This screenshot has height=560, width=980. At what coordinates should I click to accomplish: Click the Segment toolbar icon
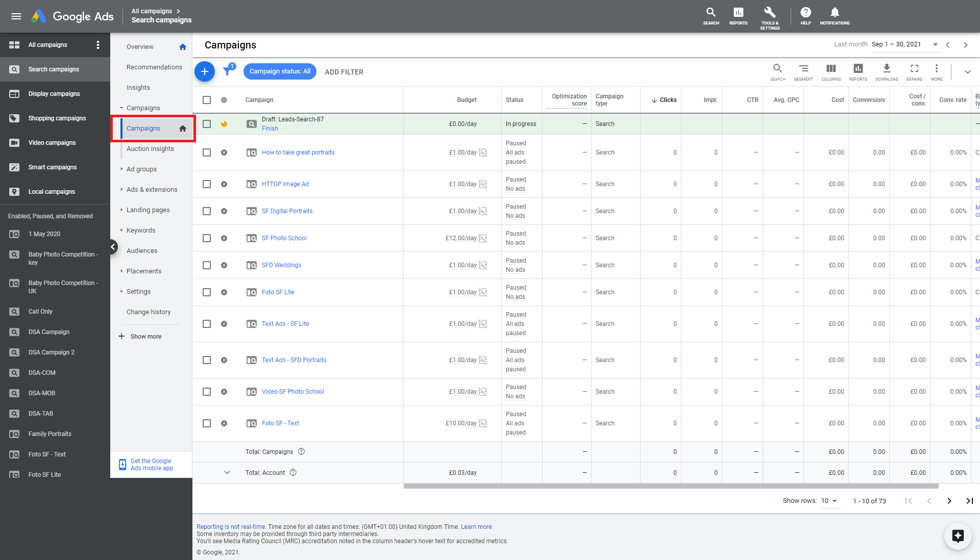(x=803, y=69)
